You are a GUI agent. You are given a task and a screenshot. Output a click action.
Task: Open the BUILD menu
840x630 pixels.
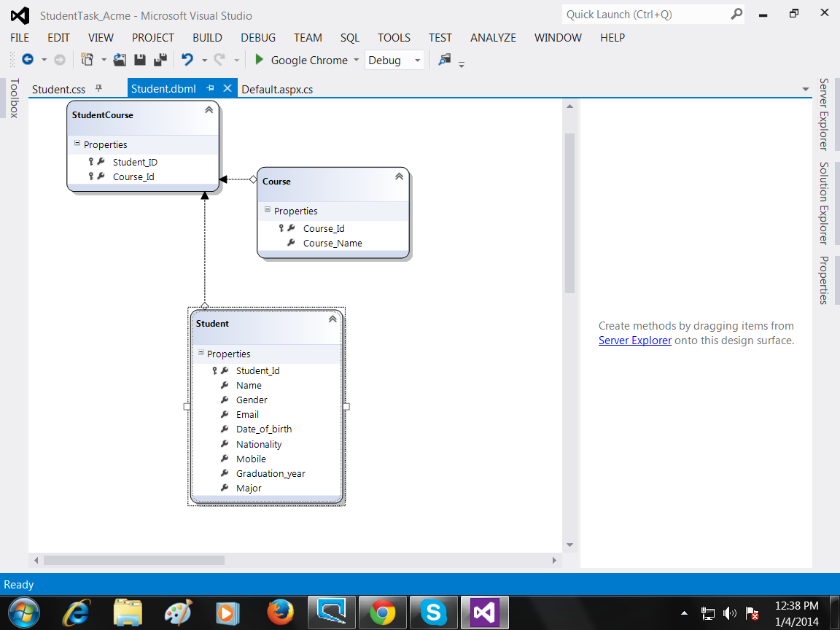[x=207, y=38]
